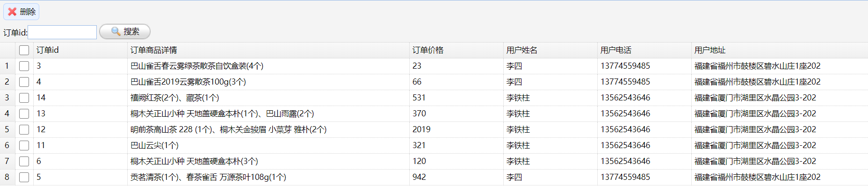Check the checkbox for order id 3
This screenshot has width=868, height=192.
(x=24, y=66)
